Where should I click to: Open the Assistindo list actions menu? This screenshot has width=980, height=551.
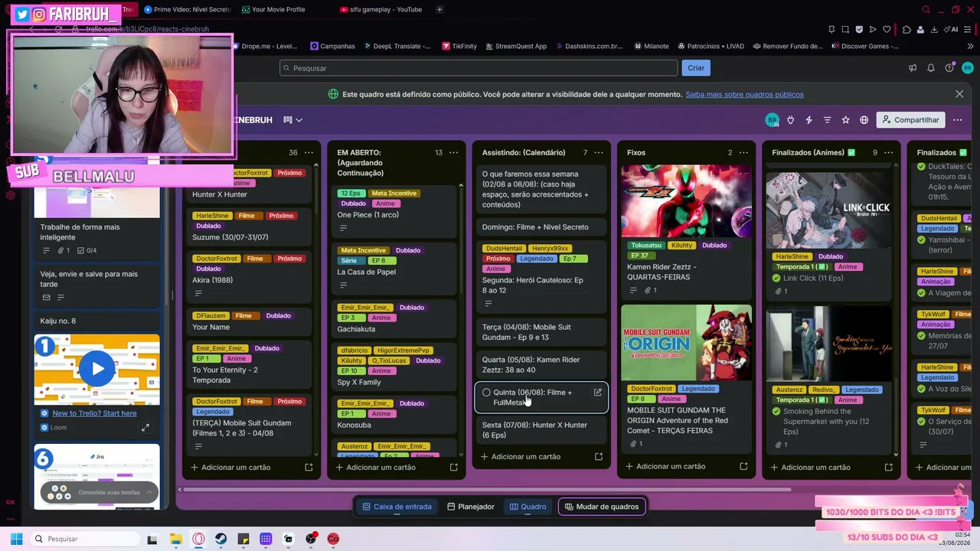599,152
